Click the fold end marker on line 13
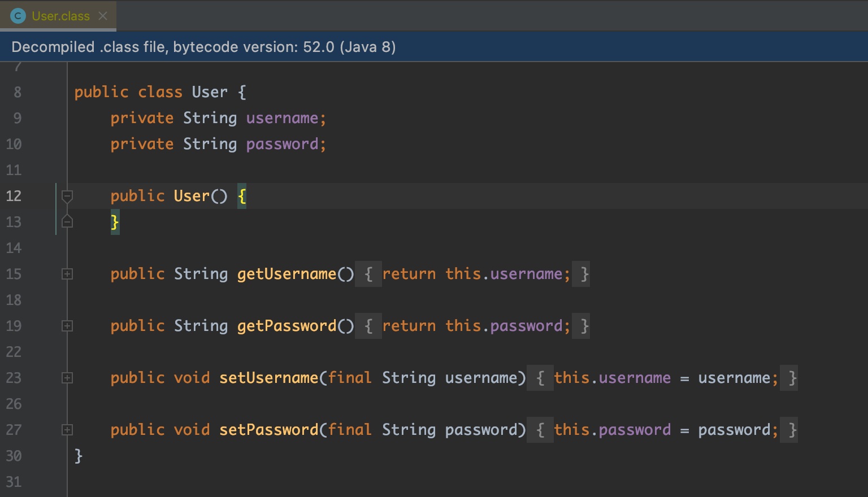 (x=67, y=222)
